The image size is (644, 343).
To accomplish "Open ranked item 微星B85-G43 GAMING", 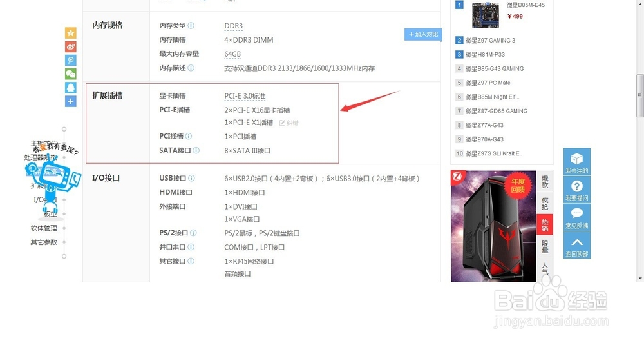I will tap(495, 69).
